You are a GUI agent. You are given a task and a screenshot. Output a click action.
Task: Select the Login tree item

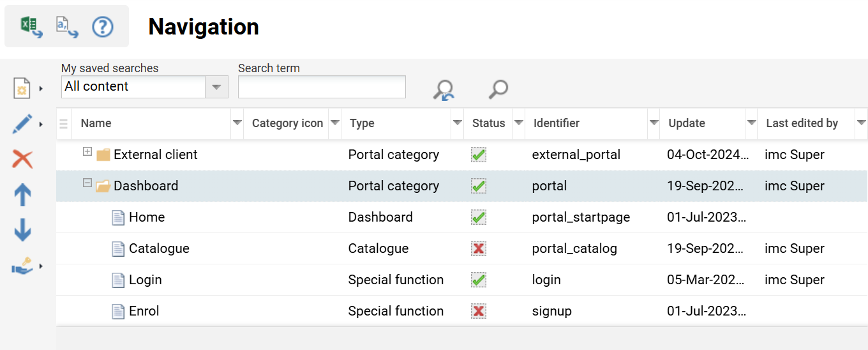click(x=146, y=280)
